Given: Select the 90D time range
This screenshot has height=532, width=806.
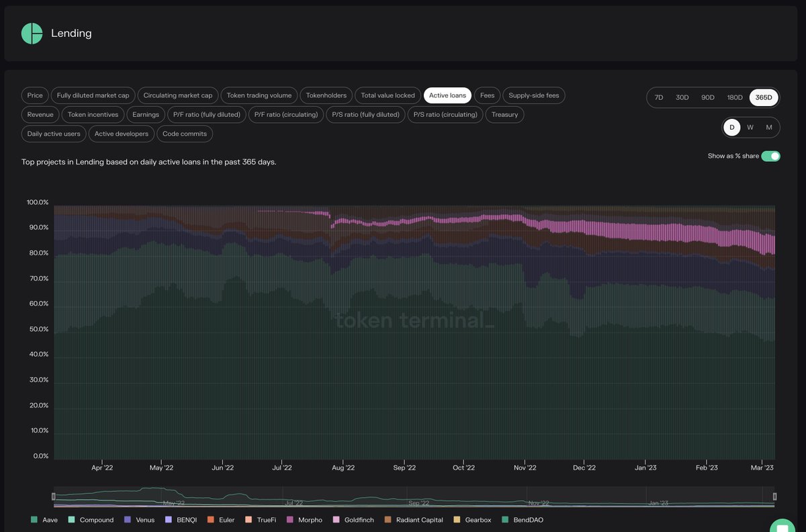Looking at the screenshot, I should click(707, 97).
